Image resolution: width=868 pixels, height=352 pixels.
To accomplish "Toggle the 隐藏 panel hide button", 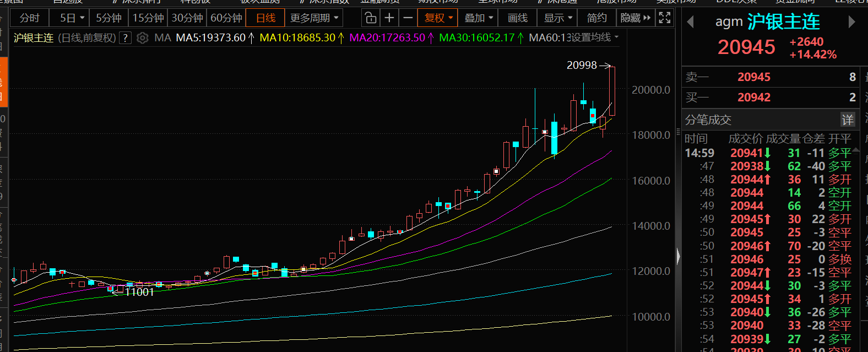I will tap(635, 18).
